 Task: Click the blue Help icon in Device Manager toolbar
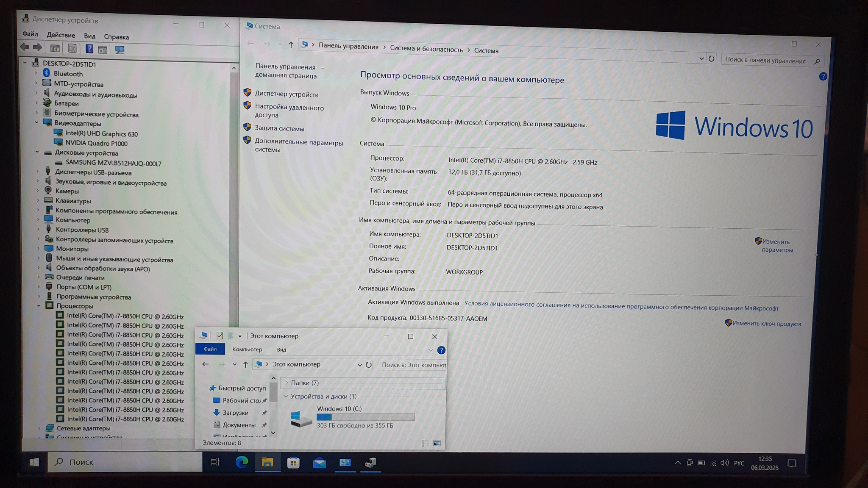[x=89, y=49]
